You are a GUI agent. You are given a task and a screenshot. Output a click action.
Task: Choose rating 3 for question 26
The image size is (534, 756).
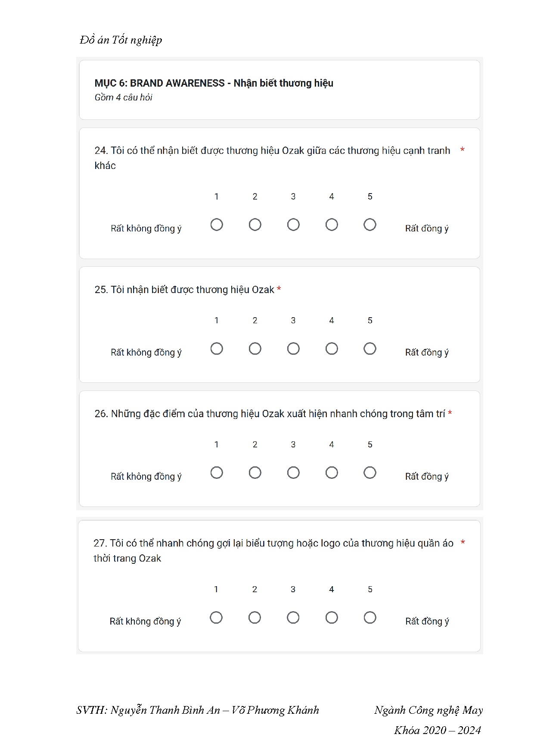[293, 473]
